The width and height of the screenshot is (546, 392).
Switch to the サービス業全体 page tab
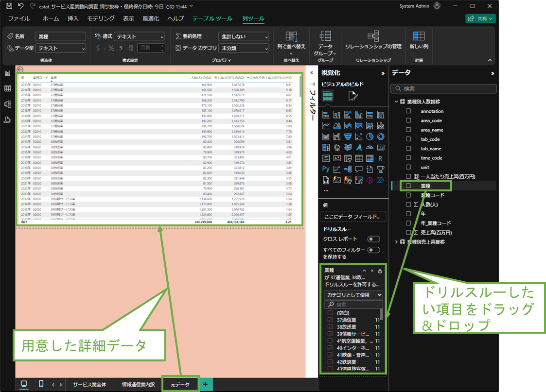click(x=89, y=384)
